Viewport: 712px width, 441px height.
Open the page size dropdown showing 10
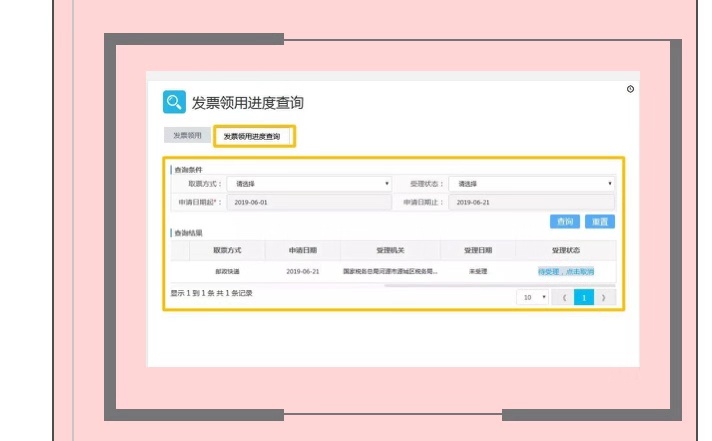(532, 297)
